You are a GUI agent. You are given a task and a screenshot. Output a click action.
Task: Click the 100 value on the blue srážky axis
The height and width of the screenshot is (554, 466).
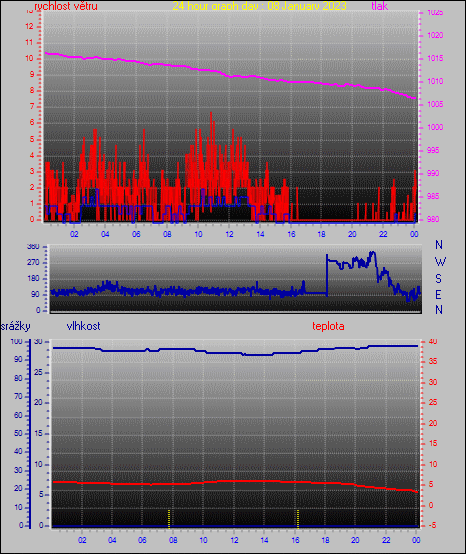tap(16, 342)
